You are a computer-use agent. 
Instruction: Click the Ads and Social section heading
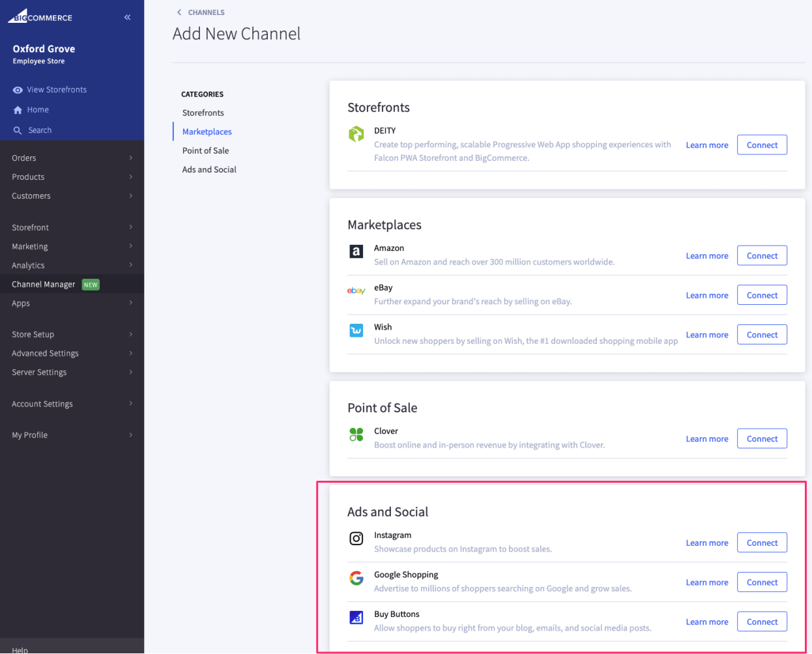tap(388, 512)
